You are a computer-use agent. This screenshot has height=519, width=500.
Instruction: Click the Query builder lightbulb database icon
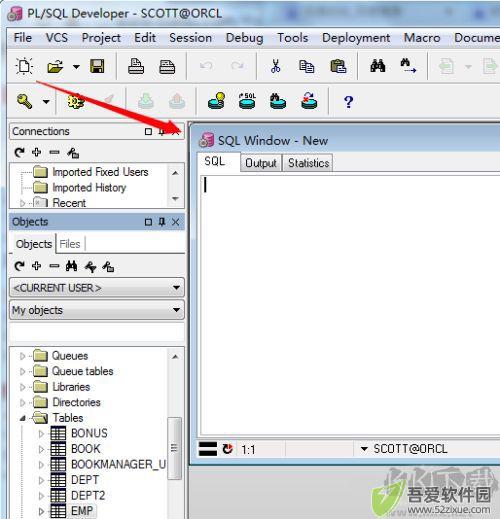point(217,101)
